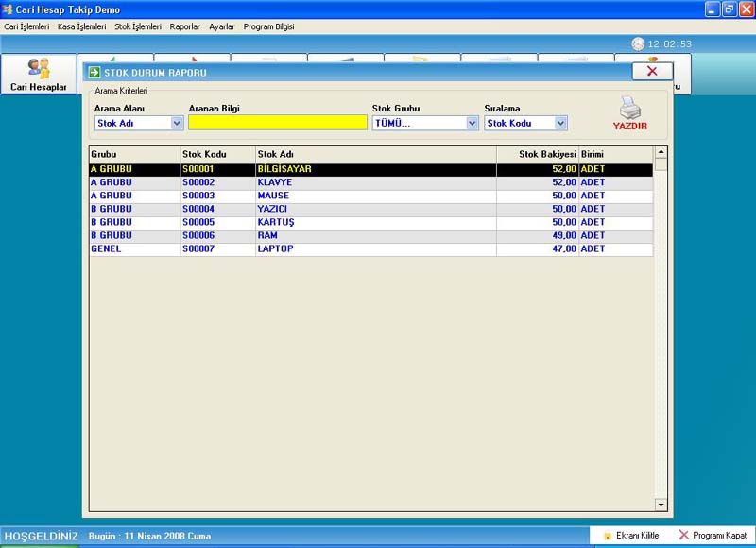Click the green arrow icon in the report title
Viewport: 756px width, 548px height.
click(94, 72)
